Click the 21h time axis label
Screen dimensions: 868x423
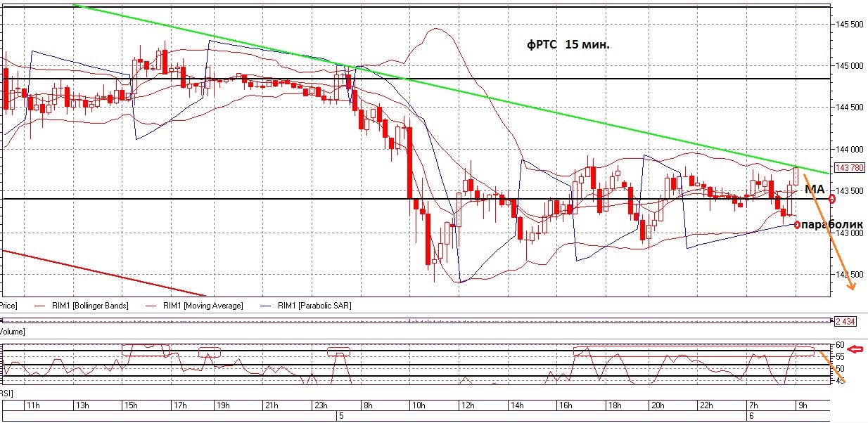click(272, 405)
